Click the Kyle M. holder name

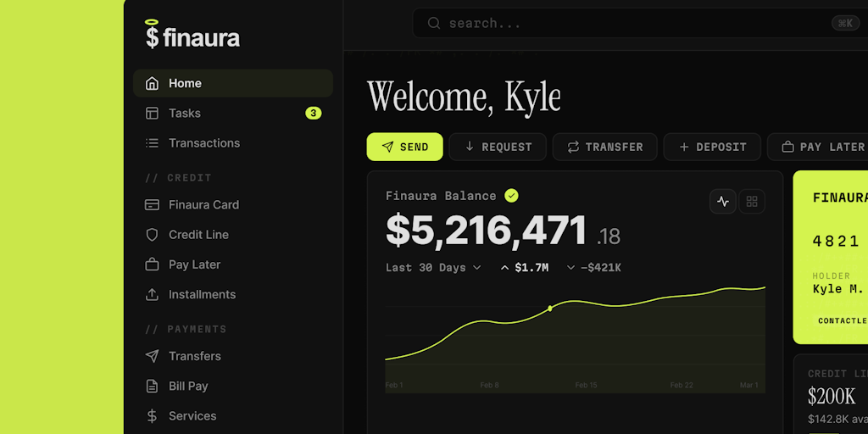point(838,289)
